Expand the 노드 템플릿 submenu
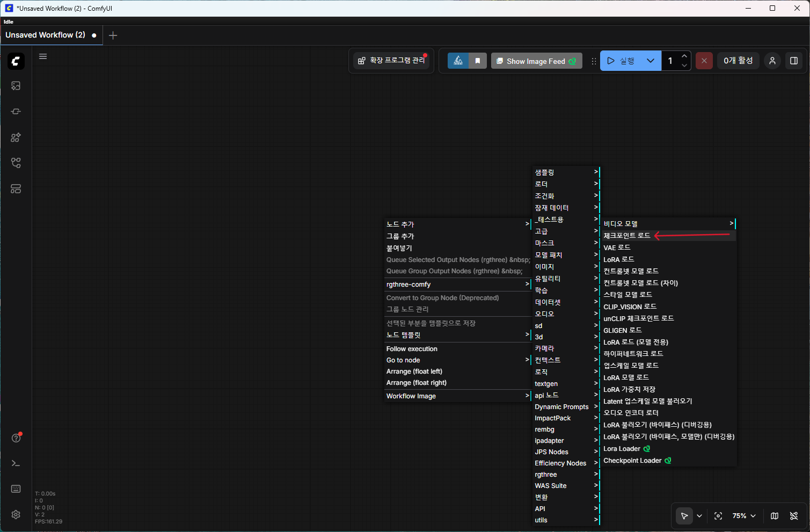Screen dimensions: 810x532 [x=458, y=335]
